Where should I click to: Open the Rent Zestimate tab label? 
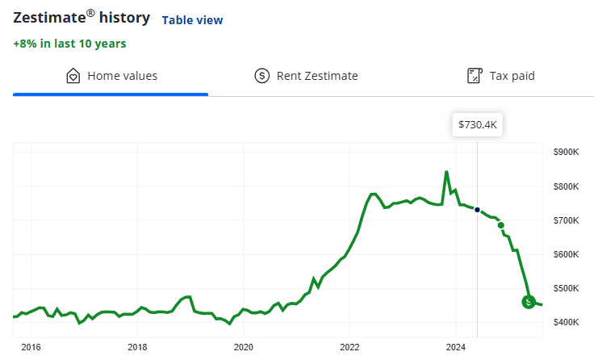point(317,76)
